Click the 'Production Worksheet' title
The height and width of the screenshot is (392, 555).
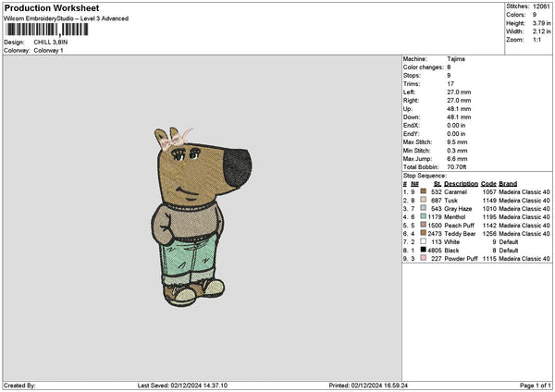(52, 7)
